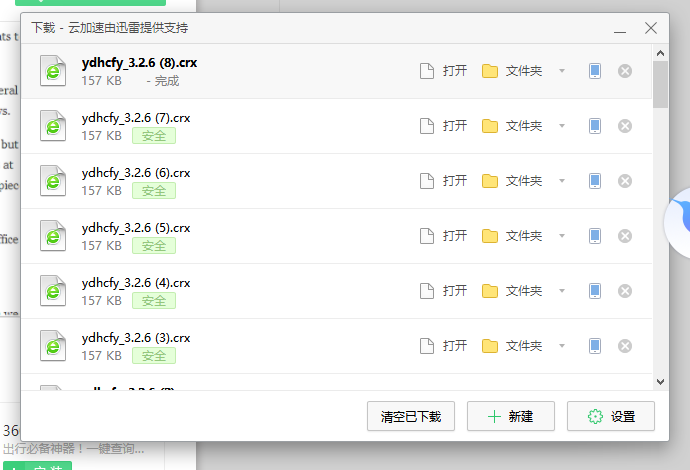Click 安全 badge on ydhcfy_3.2.6 (5).crx
The image size is (690, 470).
click(x=154, y=246)
